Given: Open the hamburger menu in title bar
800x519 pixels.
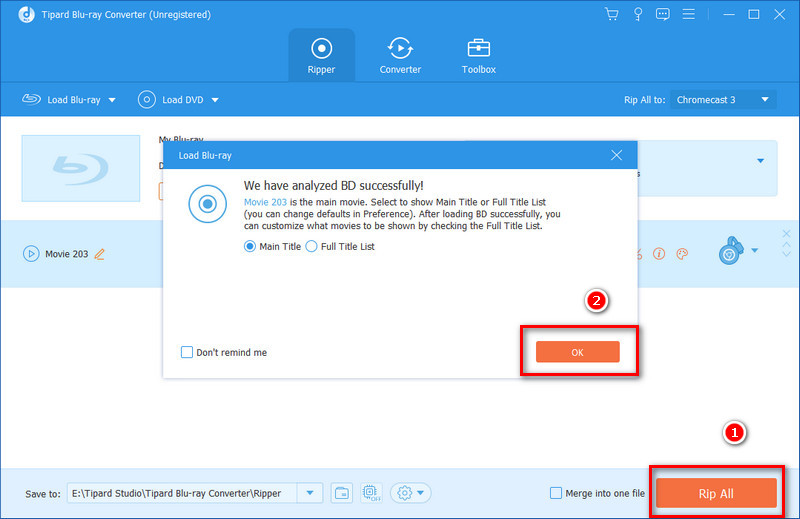Looking at the screenshot, I should coord(689,14).
